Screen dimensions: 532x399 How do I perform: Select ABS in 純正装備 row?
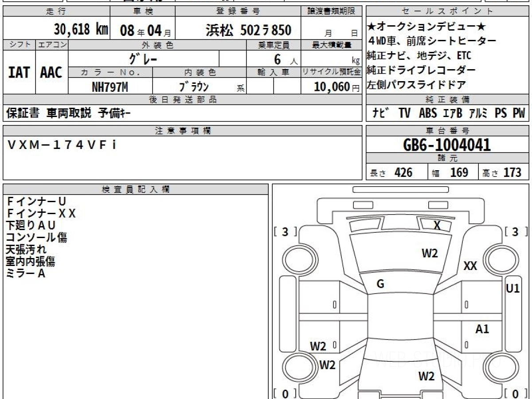(x=428, y=113)
